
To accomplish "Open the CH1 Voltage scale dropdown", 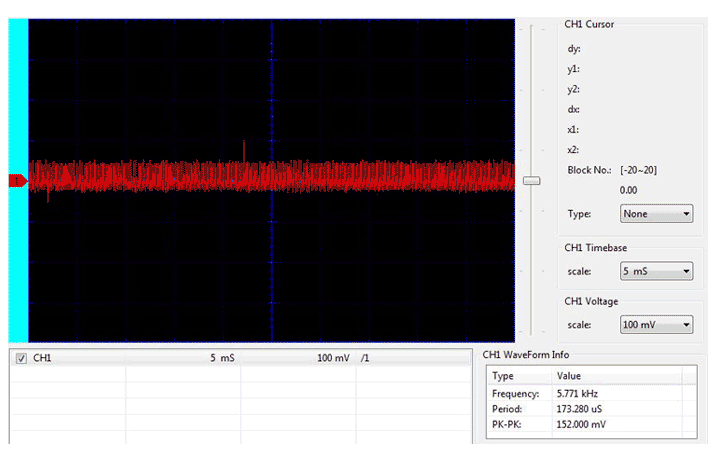I will coord(657,325).
